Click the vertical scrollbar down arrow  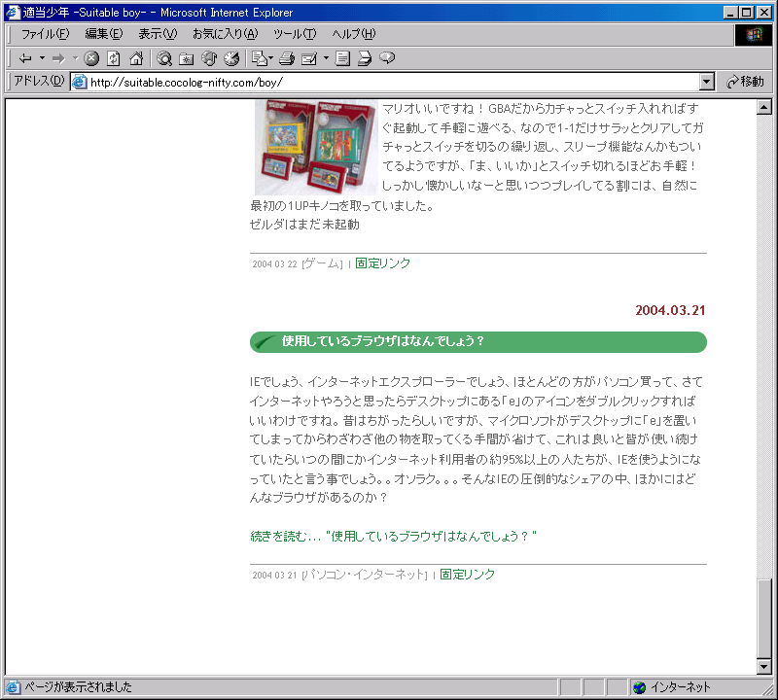point(764,667)
